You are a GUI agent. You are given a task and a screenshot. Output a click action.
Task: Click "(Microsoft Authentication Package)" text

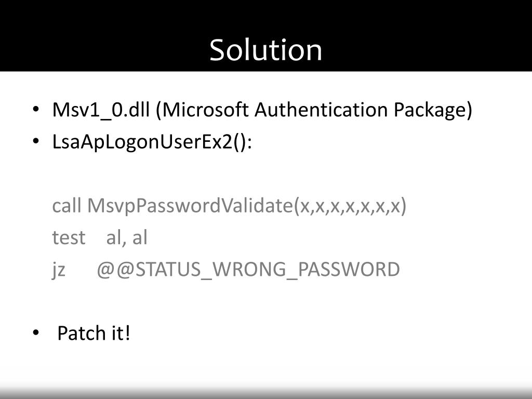click(314, 110)
